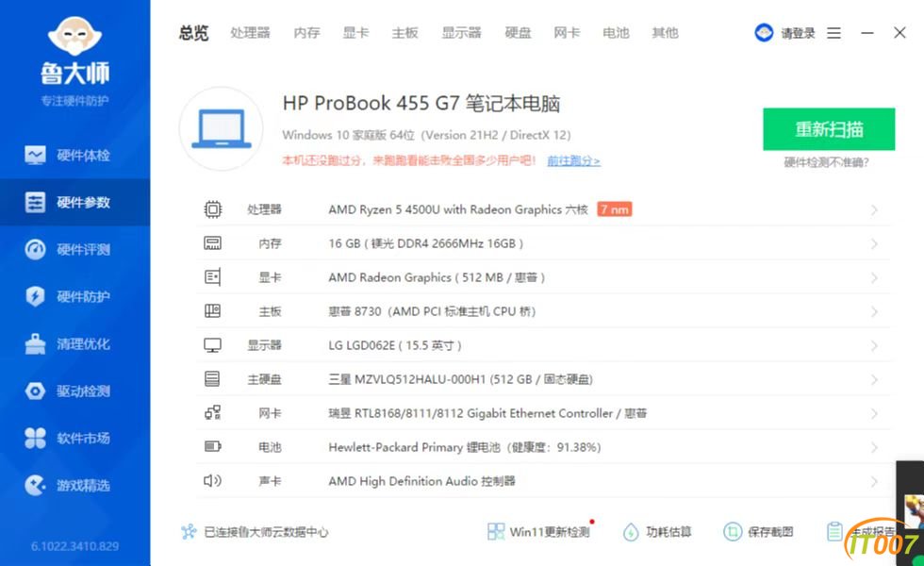
Task: Switch to the 电池 tab at top
Action: tap(616, 33)
